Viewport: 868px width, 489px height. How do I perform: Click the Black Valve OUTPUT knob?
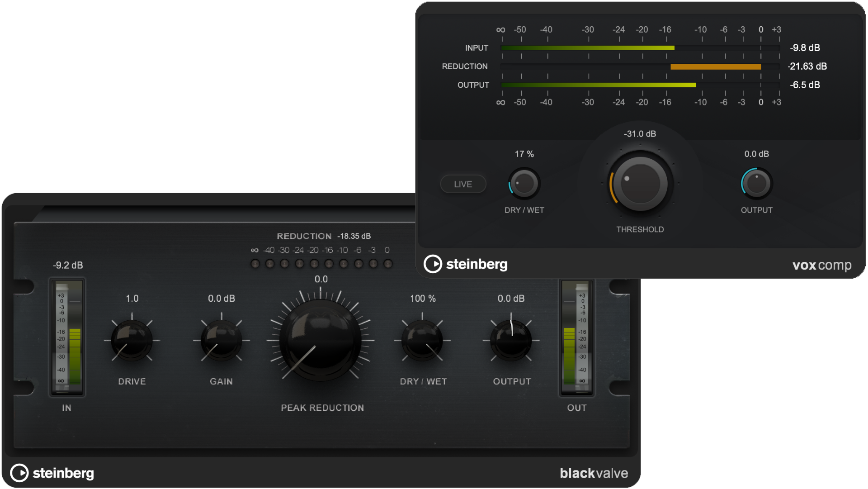pos(511,340)
